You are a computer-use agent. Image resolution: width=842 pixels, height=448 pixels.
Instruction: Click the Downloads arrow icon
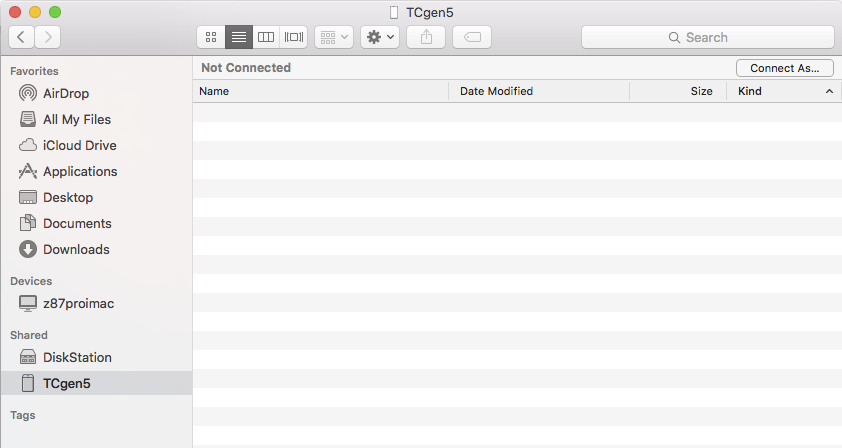[x=28, y=249]
